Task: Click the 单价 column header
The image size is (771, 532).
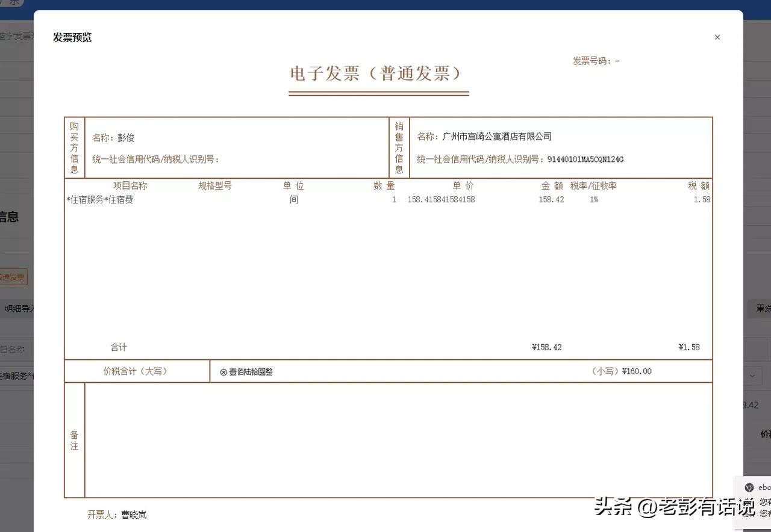Action: (x=463, y=186)
